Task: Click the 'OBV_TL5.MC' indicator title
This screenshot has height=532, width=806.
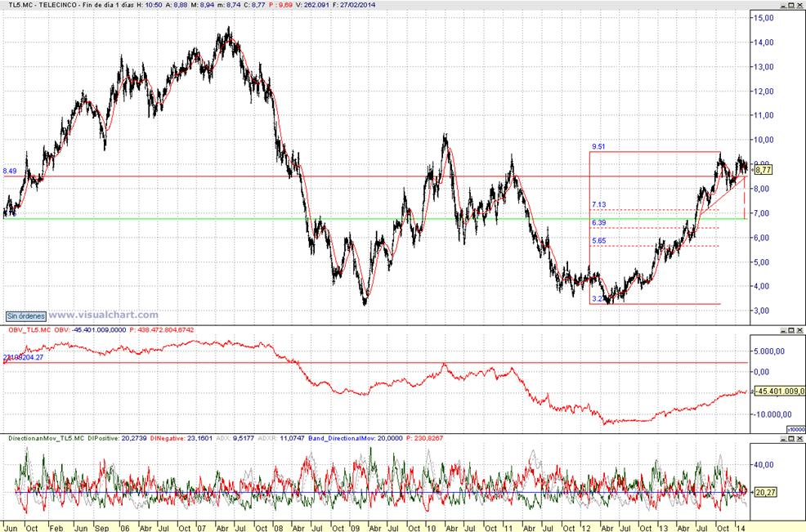Action: [29, 330]
